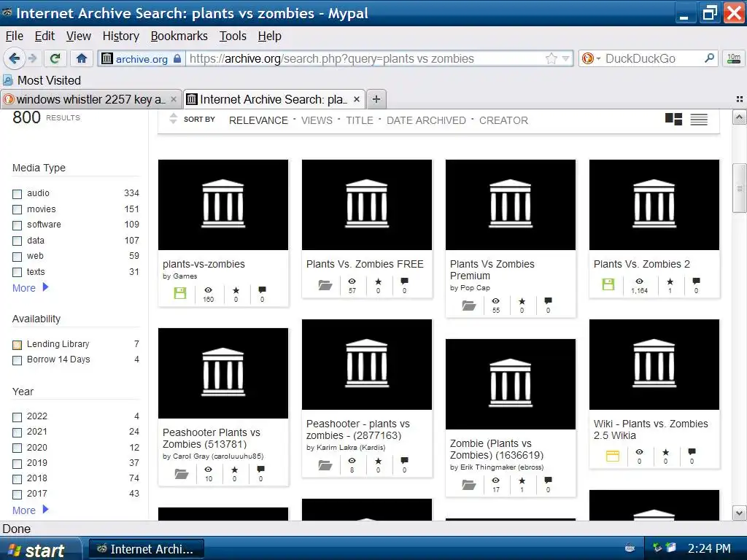The image size is (747, 560).
Task: Check the 2021 year filter
Action: pos(18,432)
